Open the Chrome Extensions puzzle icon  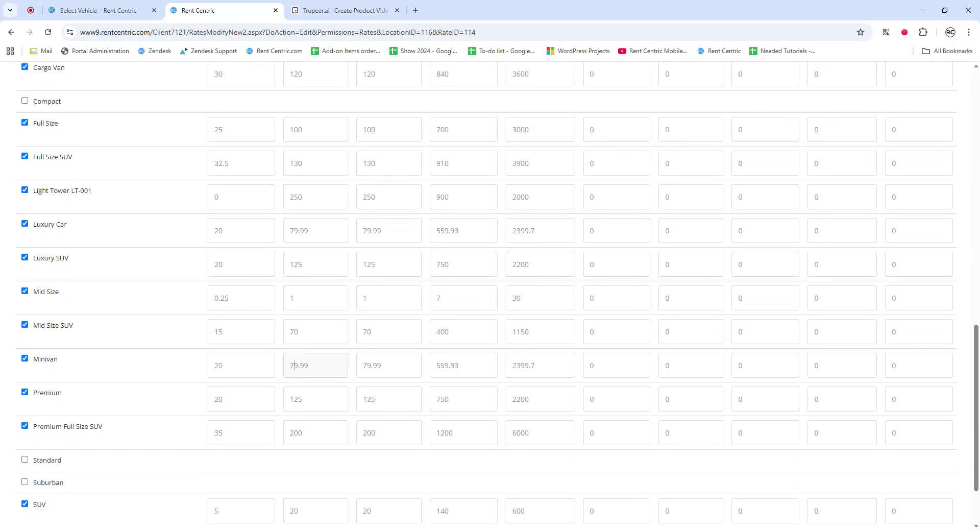click(x=923, y=32)
